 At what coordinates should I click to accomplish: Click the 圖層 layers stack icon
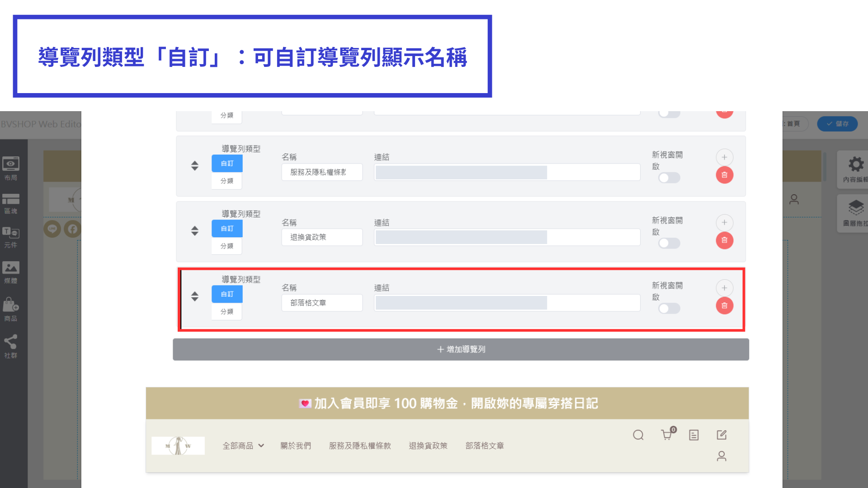[x=856, y=207]
